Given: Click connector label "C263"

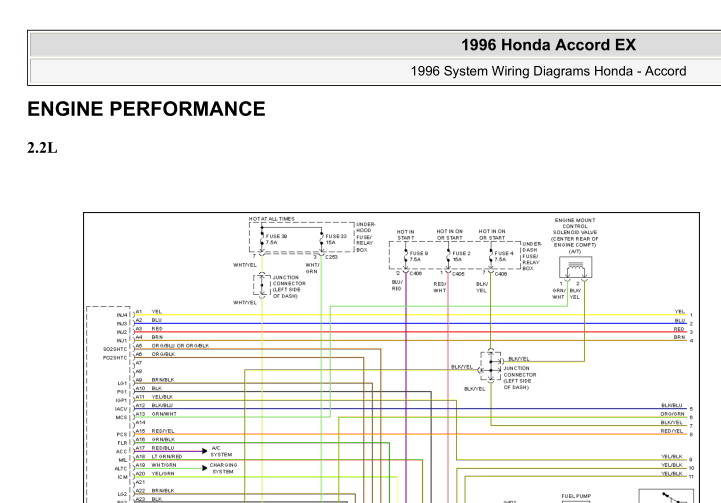Looking at the screenshot, I should coord(332,257).
